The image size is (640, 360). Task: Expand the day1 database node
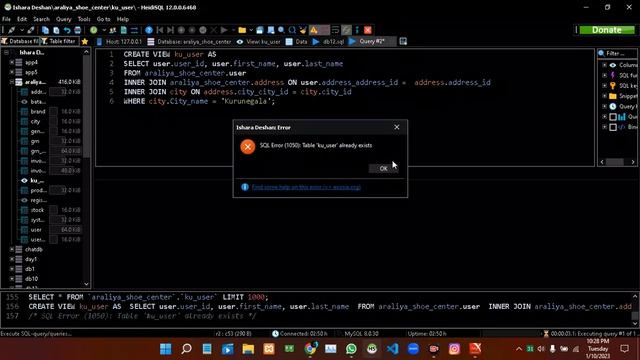12,259
